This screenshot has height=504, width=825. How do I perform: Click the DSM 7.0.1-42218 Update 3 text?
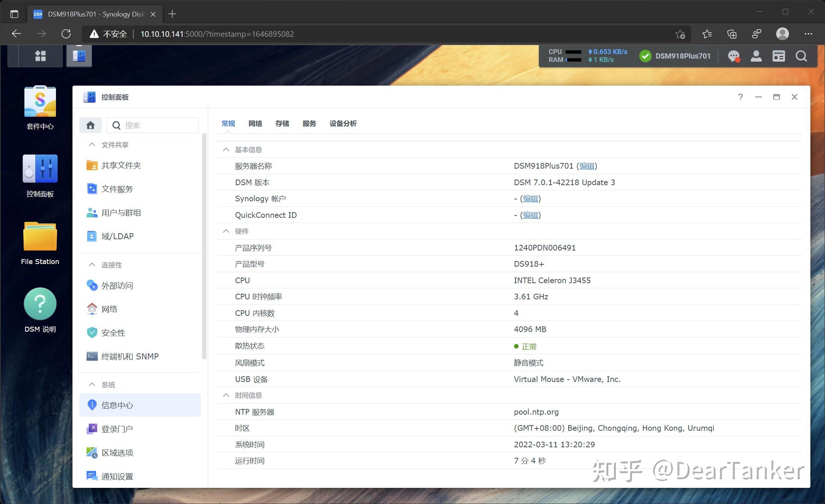pos(564,183)
